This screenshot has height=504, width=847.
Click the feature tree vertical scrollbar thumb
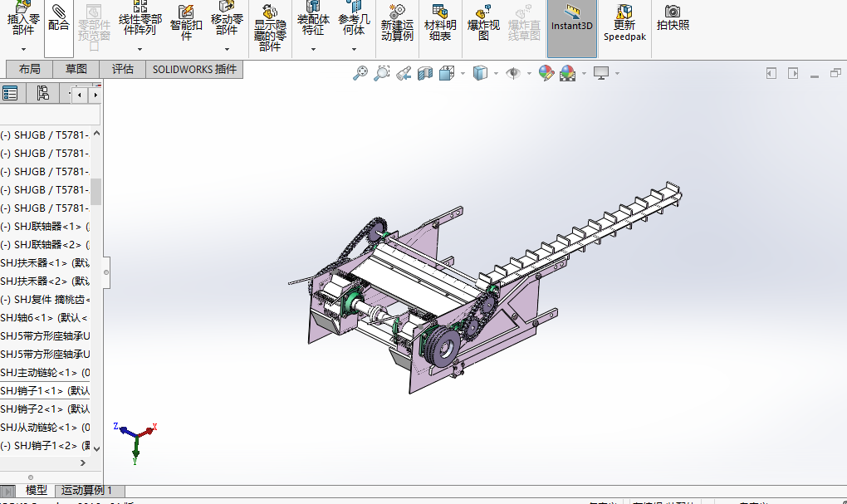pyautogui.click(x=96, y=191)
